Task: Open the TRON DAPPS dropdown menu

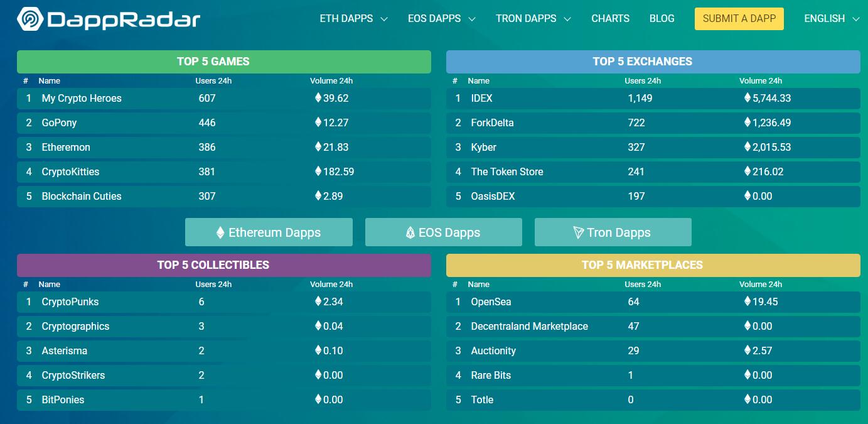Action: tap(533, 19)
